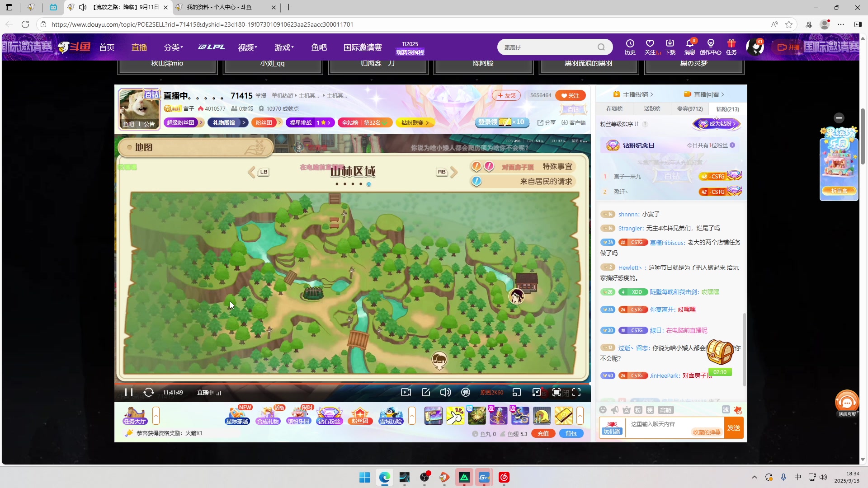Enter fullscreen with the corner brackets icon
The image size is (868, 488).
pos(576,392)
